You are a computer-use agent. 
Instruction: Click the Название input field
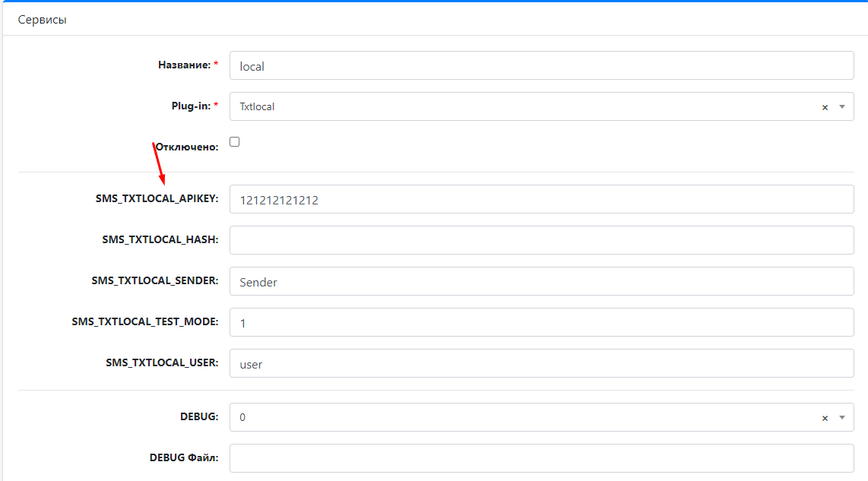pos(541,65)
